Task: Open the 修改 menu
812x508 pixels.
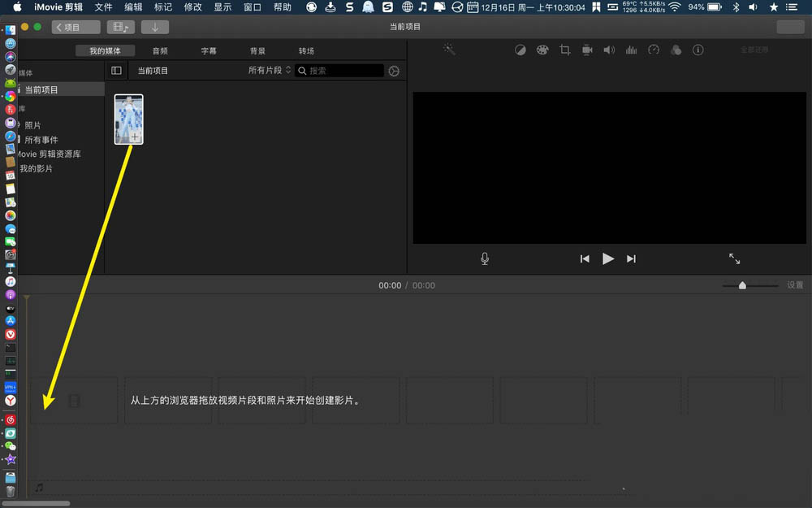Action: 192,7
